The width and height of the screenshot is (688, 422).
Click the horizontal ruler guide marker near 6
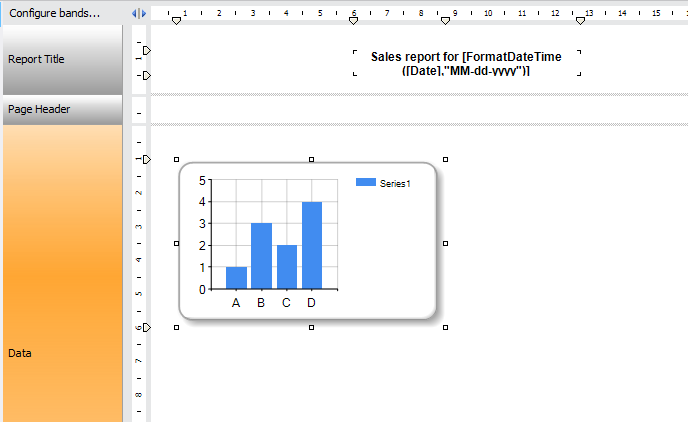click(353, 21)
